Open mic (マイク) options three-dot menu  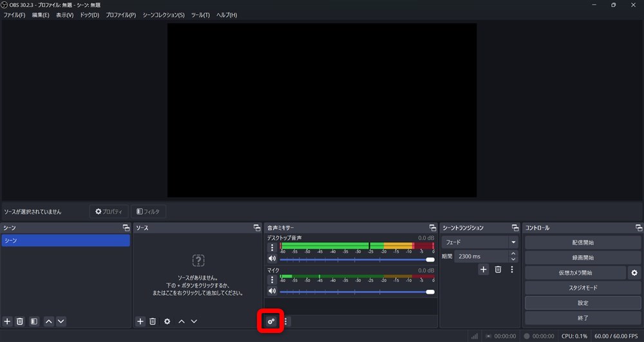[x=272, y=280]
